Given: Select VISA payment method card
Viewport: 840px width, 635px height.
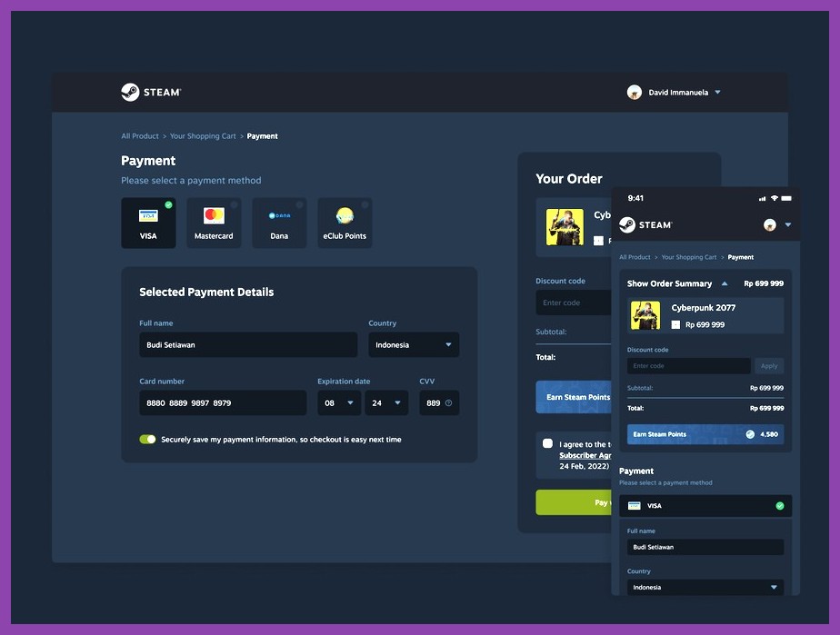Looking at the screenshot, I should (x=148, y=223).
